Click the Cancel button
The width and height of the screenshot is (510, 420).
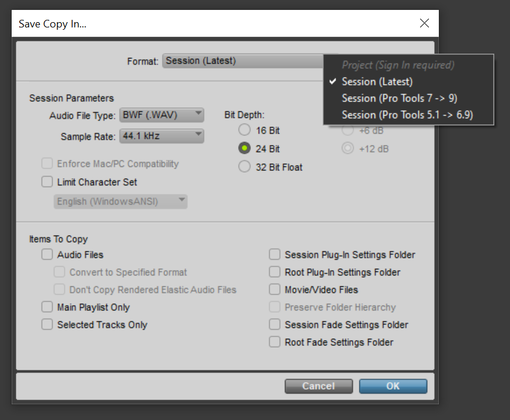319,386
